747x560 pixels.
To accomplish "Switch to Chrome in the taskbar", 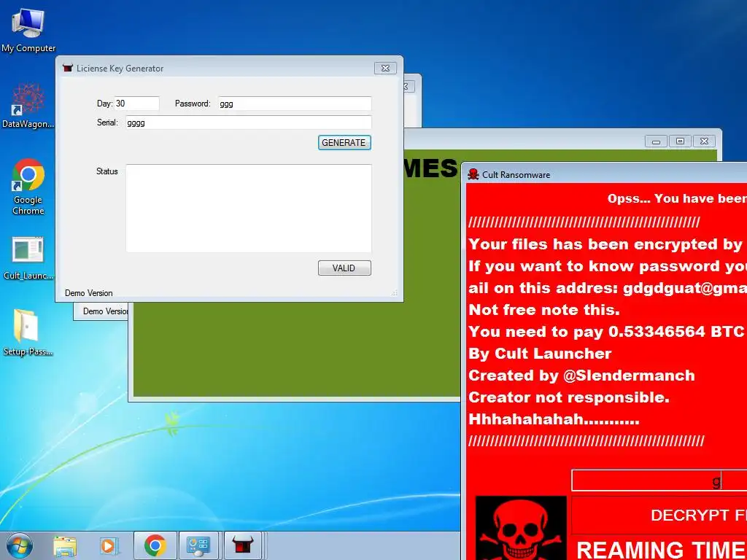I will pyautogui.click(x=155, y=545).
